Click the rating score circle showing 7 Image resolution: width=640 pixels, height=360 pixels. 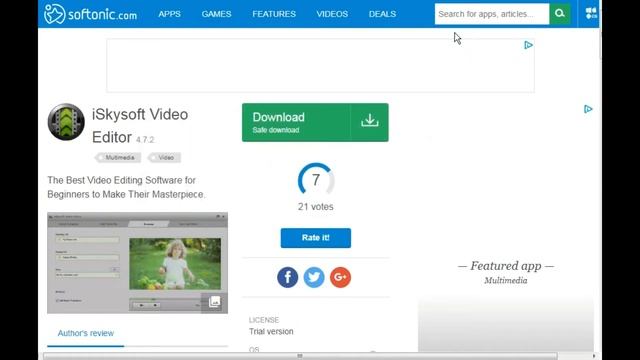point(316,180)
